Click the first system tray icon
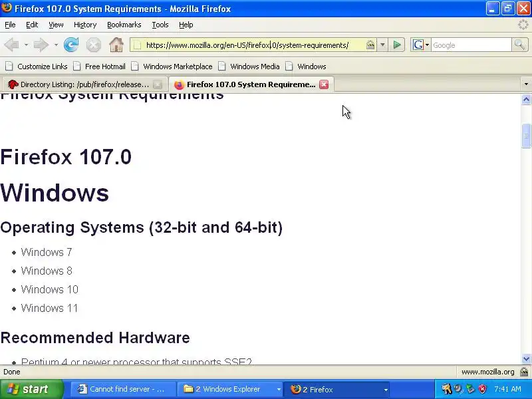The width and height of the screenshot is (532, 399). click(x=446, y=389)
